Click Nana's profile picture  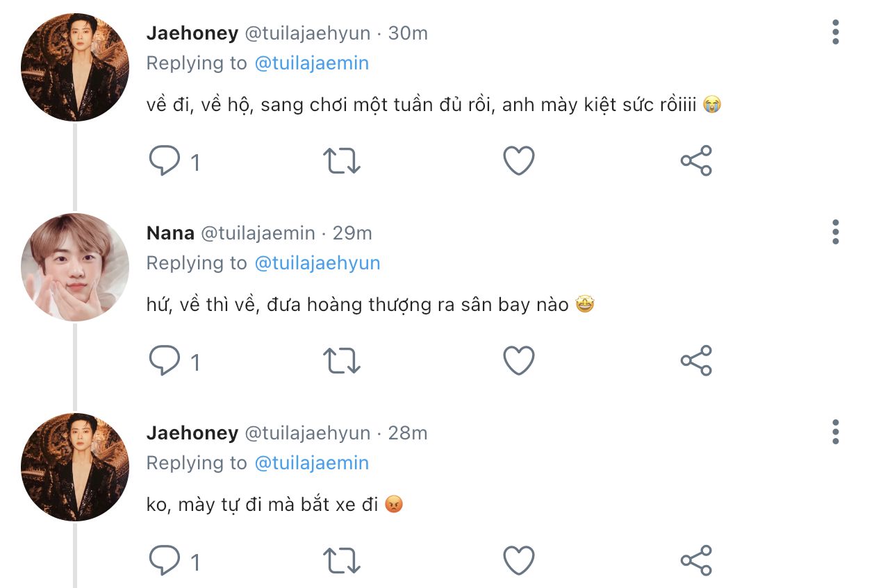coord(75,267)
